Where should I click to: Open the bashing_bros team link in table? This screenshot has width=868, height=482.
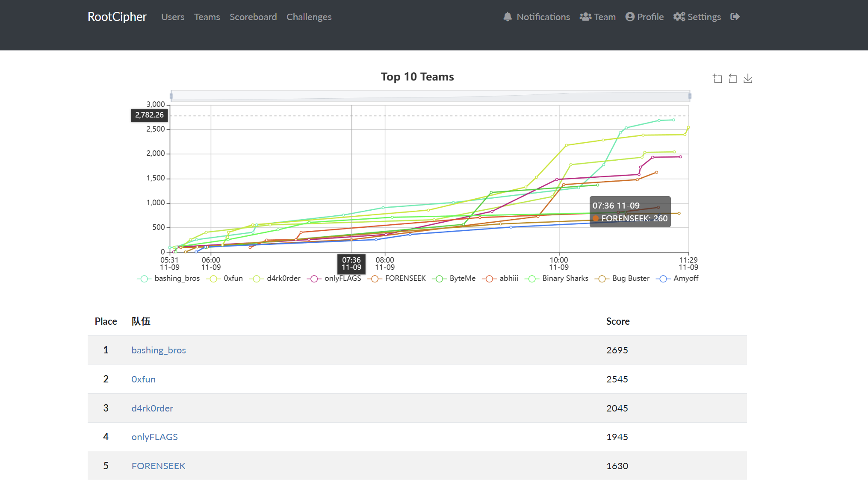(x=159, y=350)
